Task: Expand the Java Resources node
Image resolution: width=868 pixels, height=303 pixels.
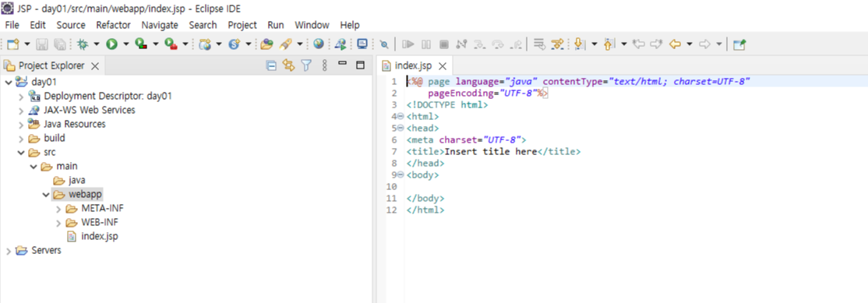Action: point(21,125)
